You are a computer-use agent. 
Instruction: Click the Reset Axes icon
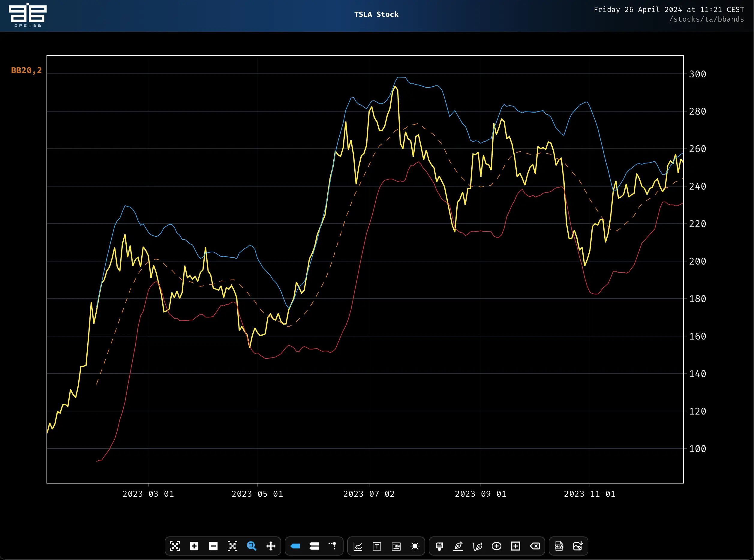(232, 546)
